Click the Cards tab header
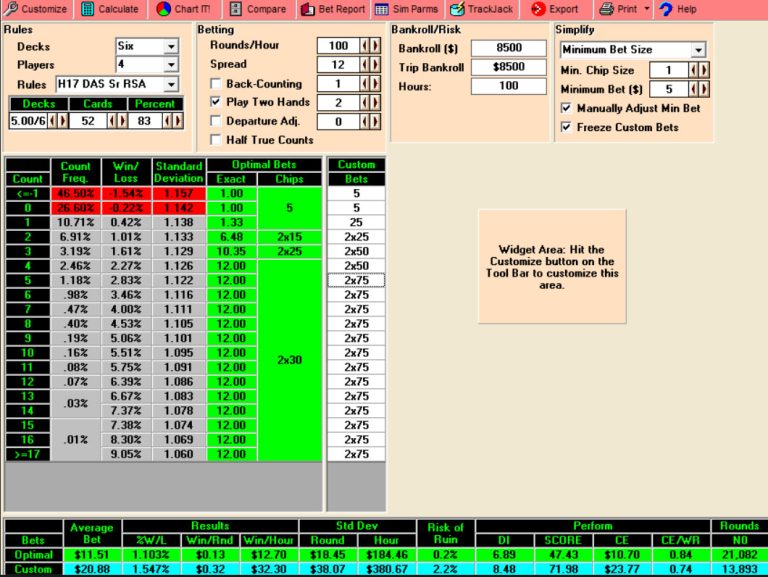Image resolution: width=768 pixels, height=577 pixels. [98, 104]
